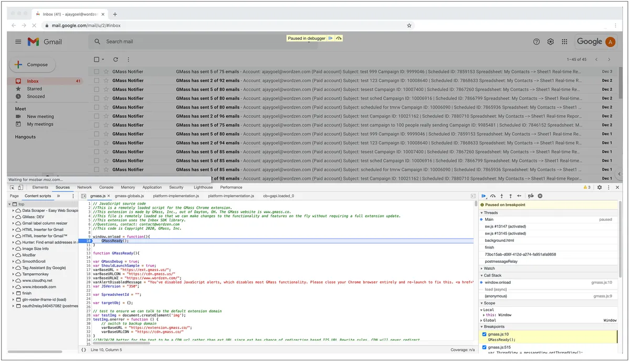This screenshot has width=630, height=364.
Task: Step over from Paused in debugger overlay
Action: pos(339,38)
